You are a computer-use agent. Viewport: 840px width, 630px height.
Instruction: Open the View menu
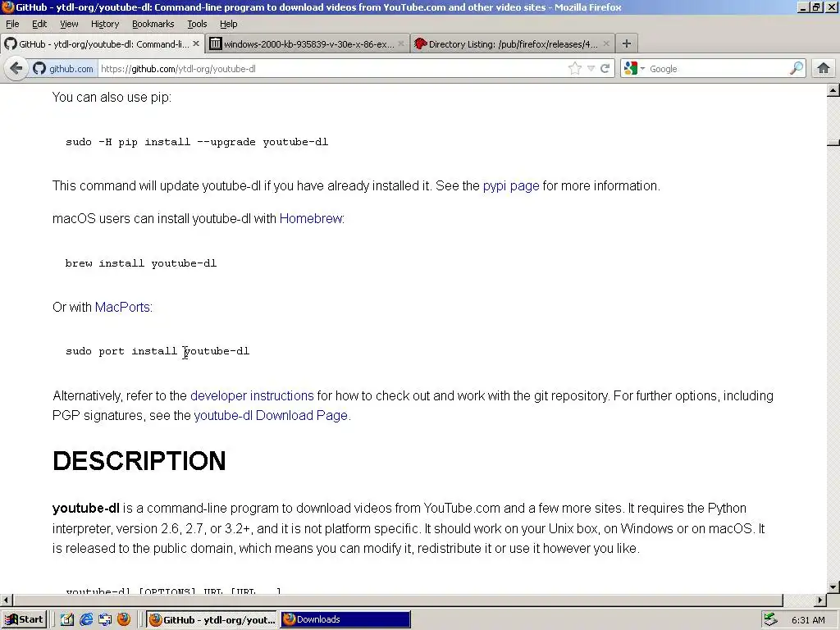69,24
